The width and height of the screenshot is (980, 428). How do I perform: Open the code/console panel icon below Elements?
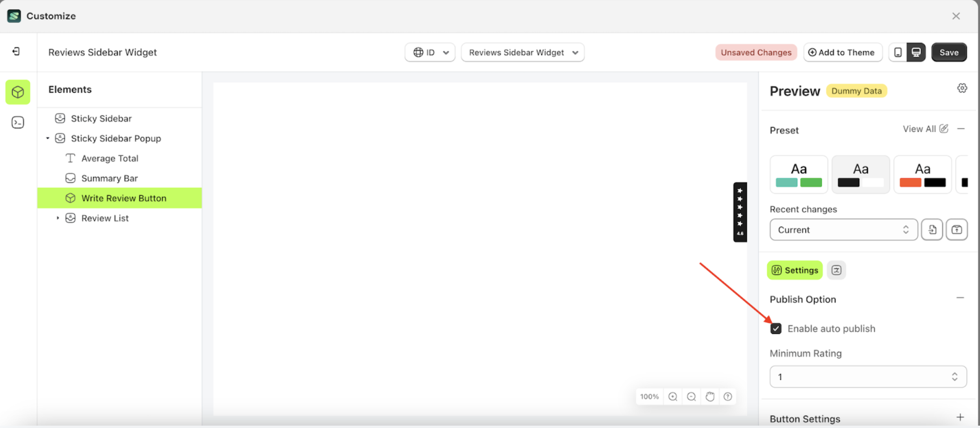(17, 122)
